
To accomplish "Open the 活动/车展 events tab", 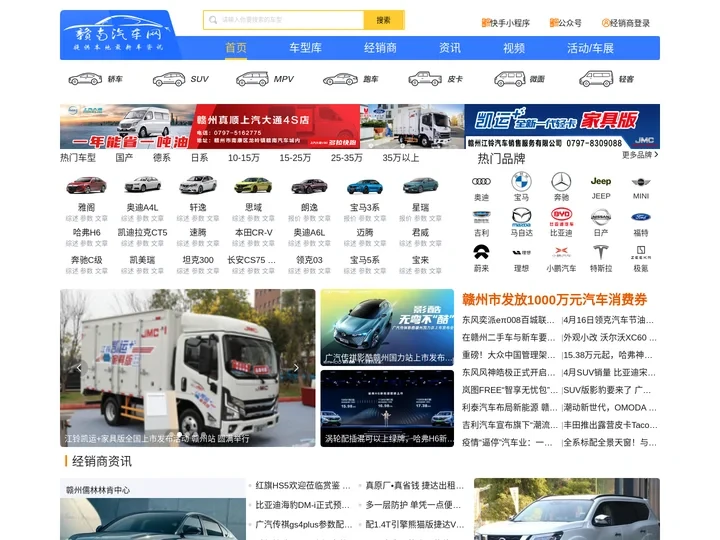I will [590, 48].
